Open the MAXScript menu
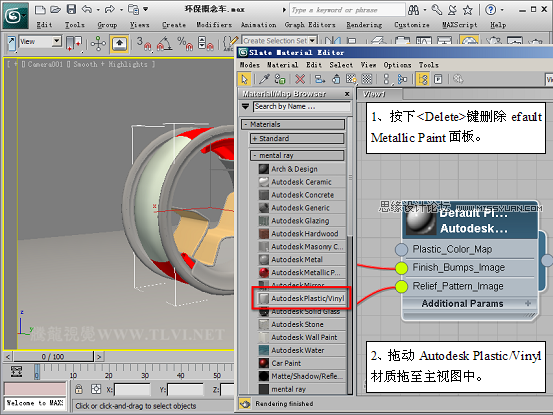This screenshot has width=553, height=415. click(460, 25)
